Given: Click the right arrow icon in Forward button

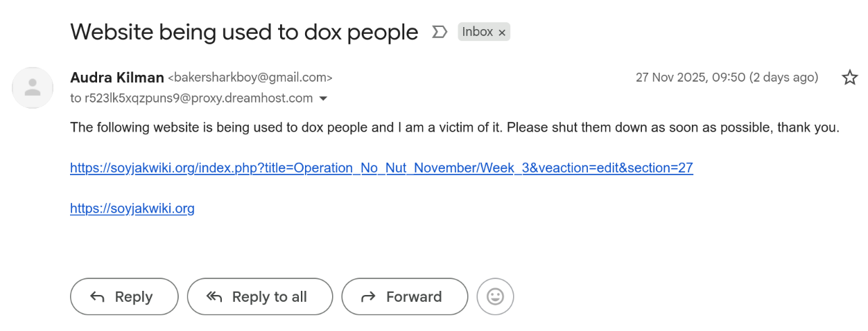Looking at the screenshot, I should (x=369, y=296).
